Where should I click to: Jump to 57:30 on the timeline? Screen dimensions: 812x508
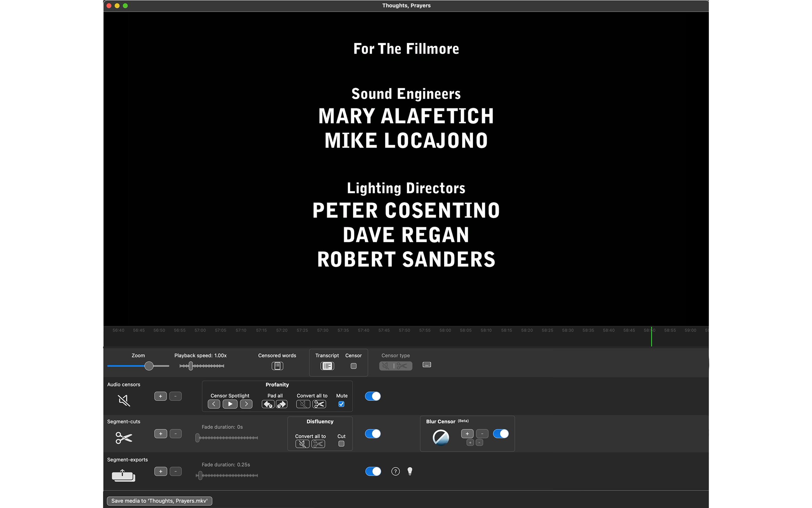[x=323, y=330]
